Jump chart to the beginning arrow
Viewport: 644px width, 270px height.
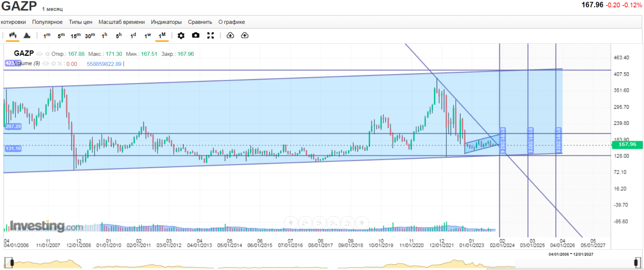coord(291,223)
